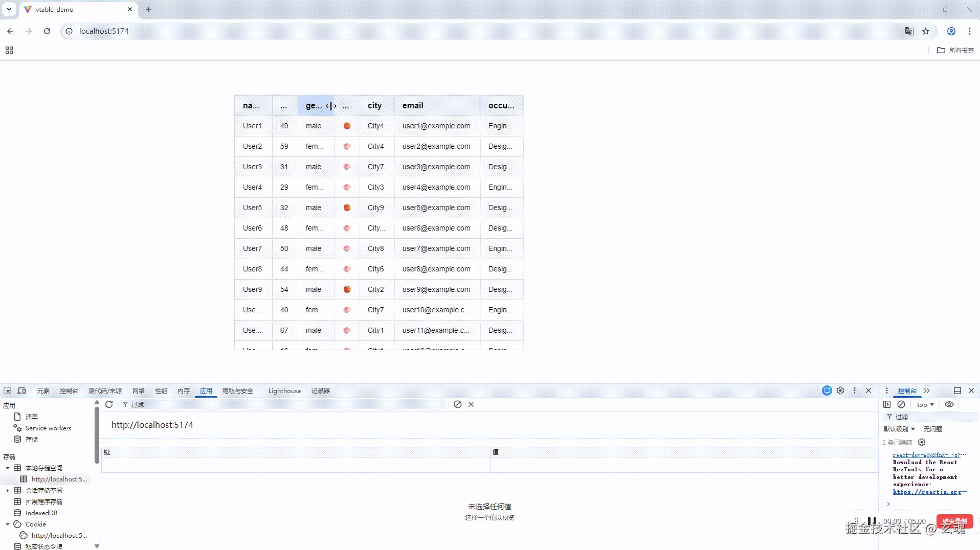Click the site info icon in address bar

[x=69, y=31]
